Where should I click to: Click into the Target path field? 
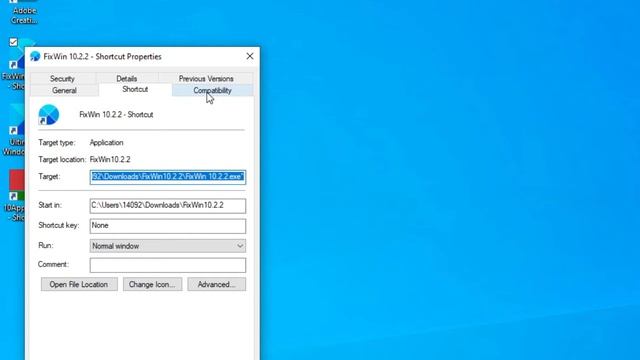[168, 177]
